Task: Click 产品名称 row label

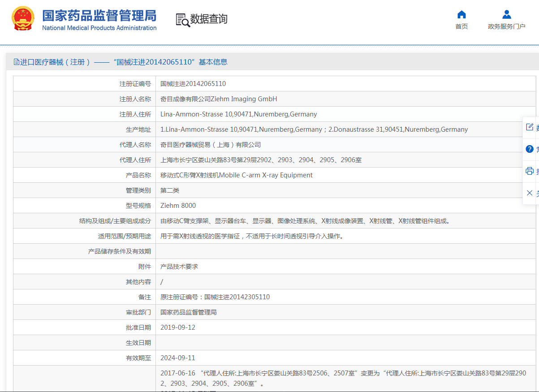Action: (138, 175)
